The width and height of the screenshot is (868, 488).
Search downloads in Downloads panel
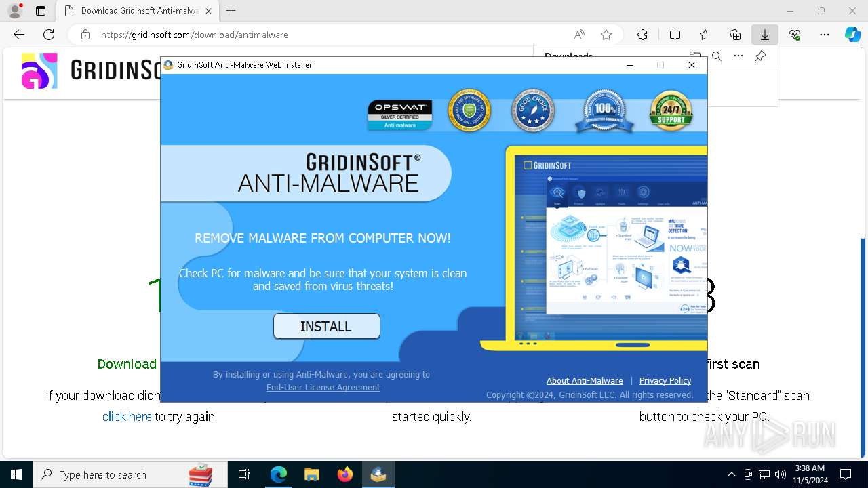click(717, 56)
